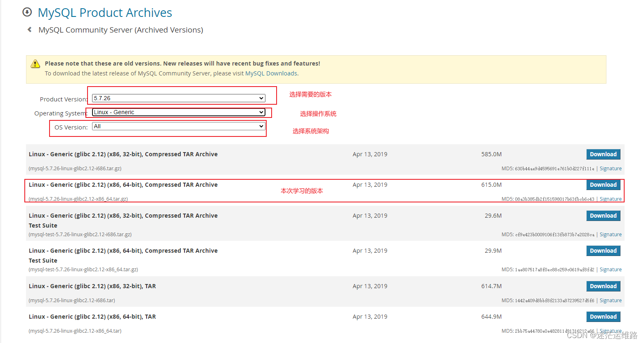Download the 32-bit Compressed TAR Archive 585.0M
644x343 pixels.
(x=603, y=154)
